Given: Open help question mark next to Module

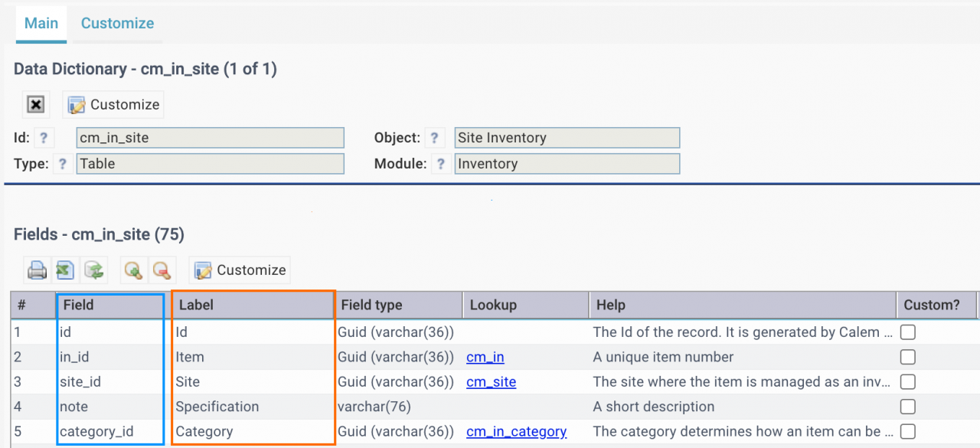Looking at the screenshot, I should pyautogui.click(x=440, y=164).
